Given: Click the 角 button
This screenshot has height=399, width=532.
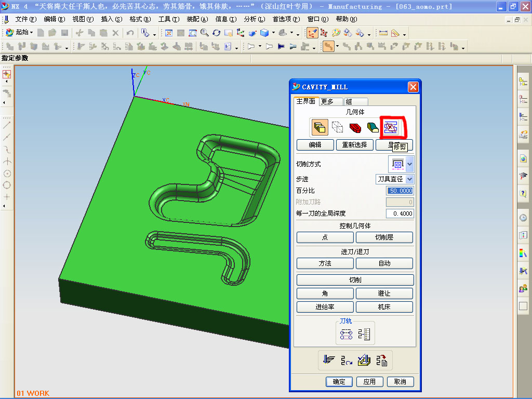Looking at the screenshot, I should [x=325, y=294].
